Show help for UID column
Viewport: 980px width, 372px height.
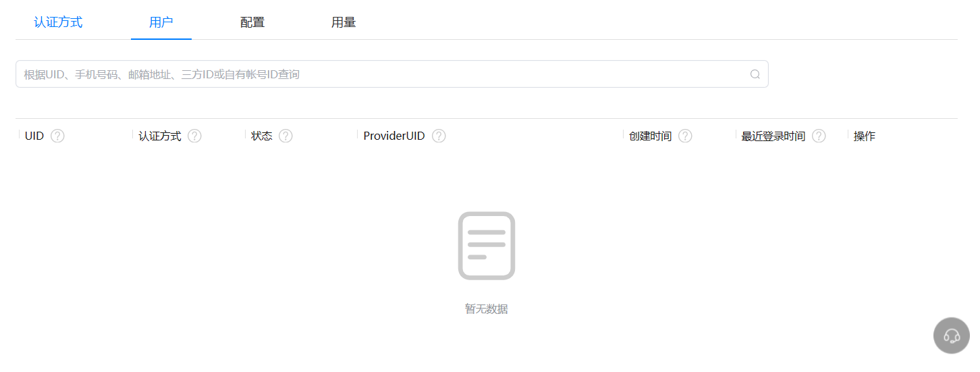[x=57, y=136]
